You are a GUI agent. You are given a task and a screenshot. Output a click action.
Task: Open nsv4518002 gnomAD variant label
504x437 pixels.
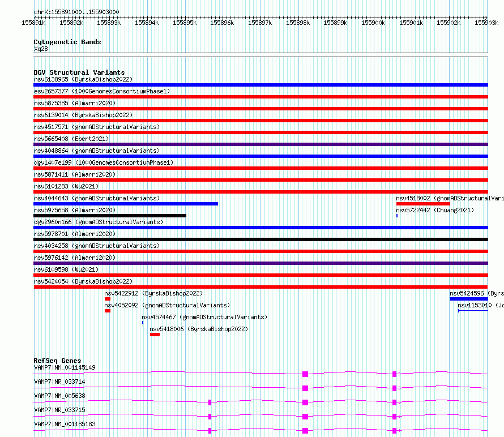tap(450, 198)
